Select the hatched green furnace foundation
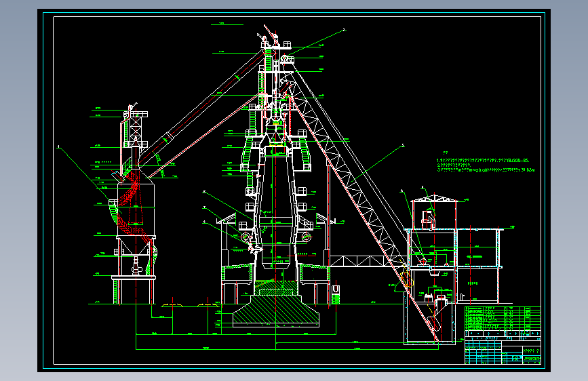The height and width of the screenshot is (381, 588). coord(276,310)
